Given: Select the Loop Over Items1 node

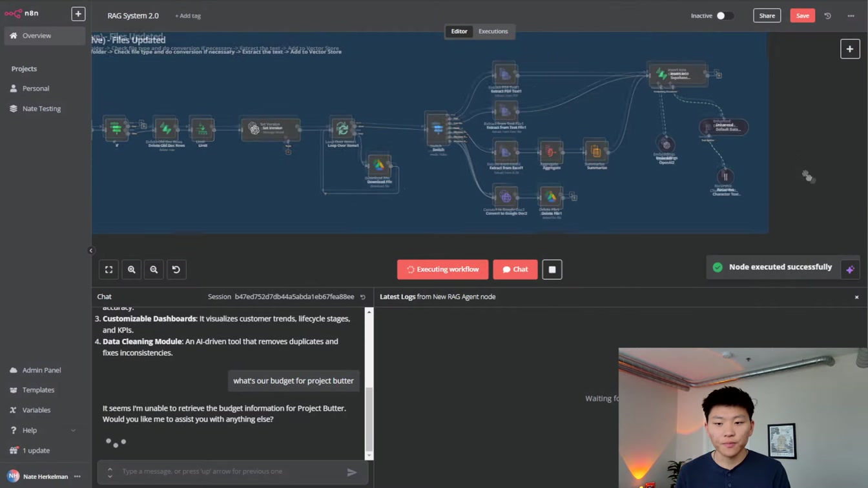Looking at the screenshot, I should [x=342, y=128].
